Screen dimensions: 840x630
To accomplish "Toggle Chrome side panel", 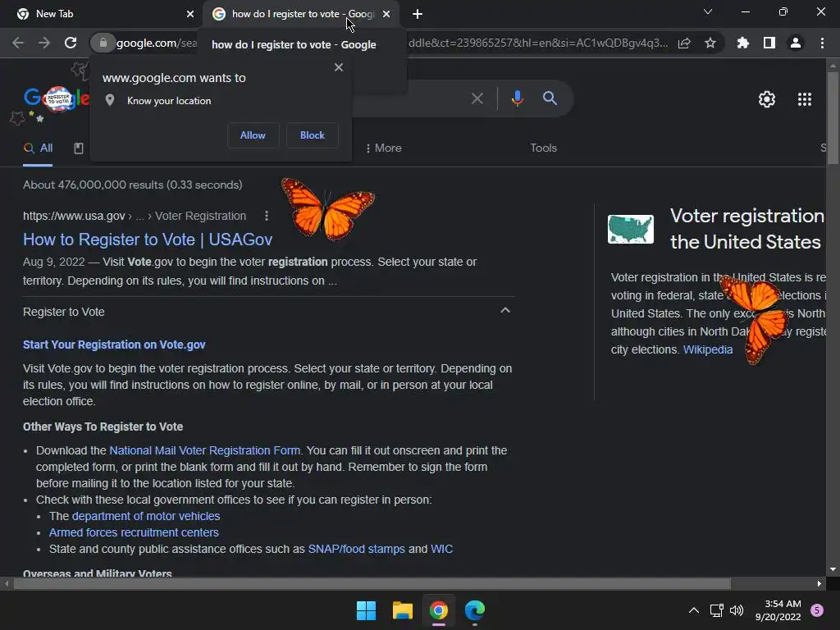I will [769, 43].
